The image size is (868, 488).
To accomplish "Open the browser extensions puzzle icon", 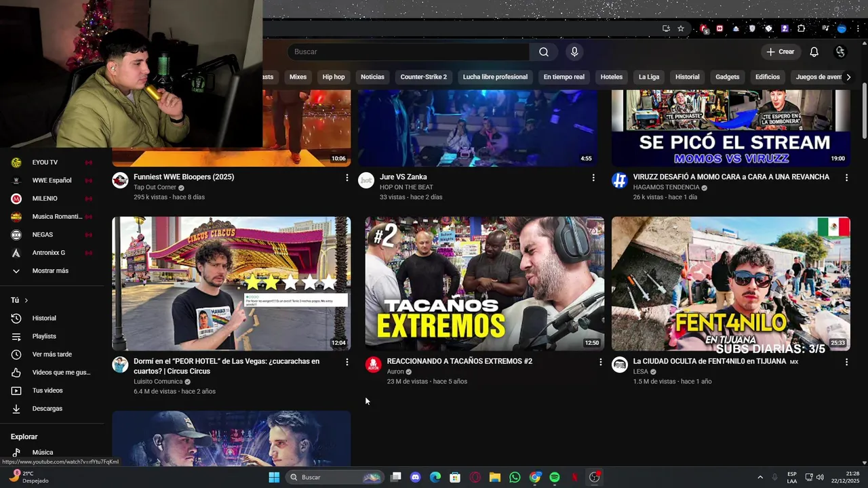I will 802,28.
